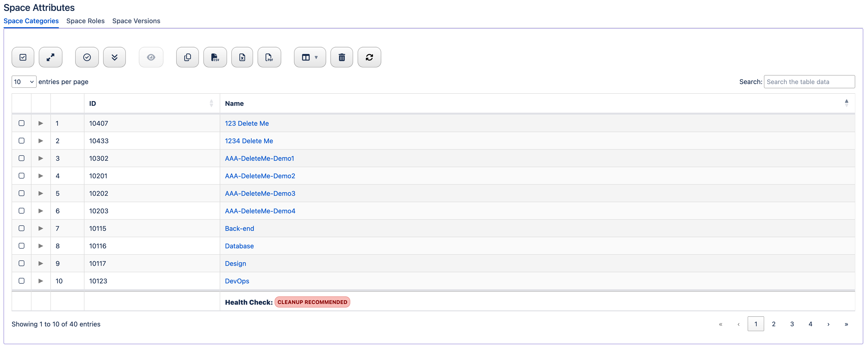The image size is (868, 348).
Task: Click the trash delete icon
Action: pyautogui.click(x=341, y=57)
